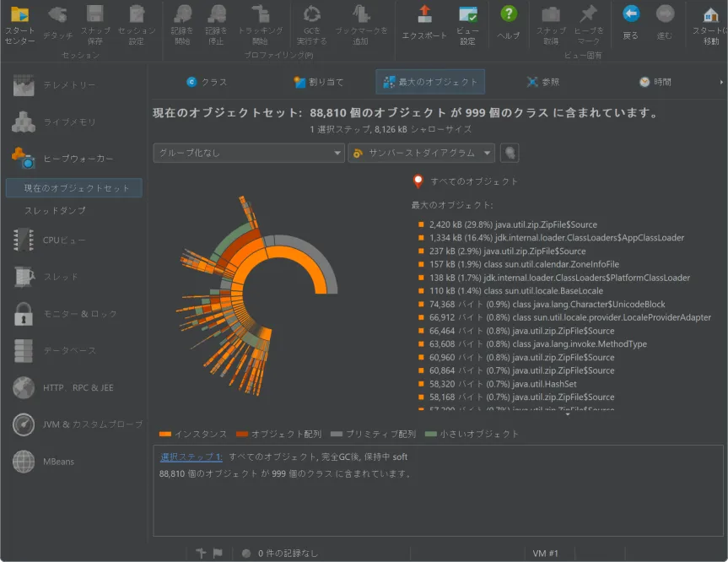
Task: Click the recording status indicator (0 件の記録なし)
Action: [x=280, y=554]
